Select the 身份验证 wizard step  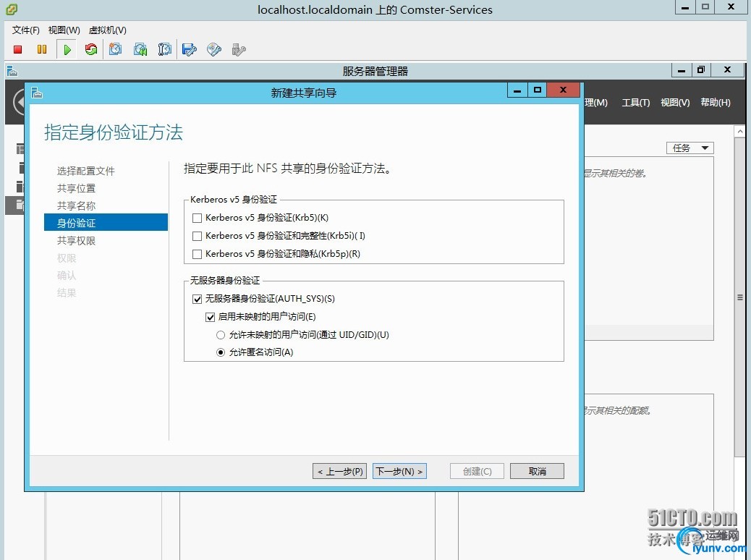tap(106, 223)
